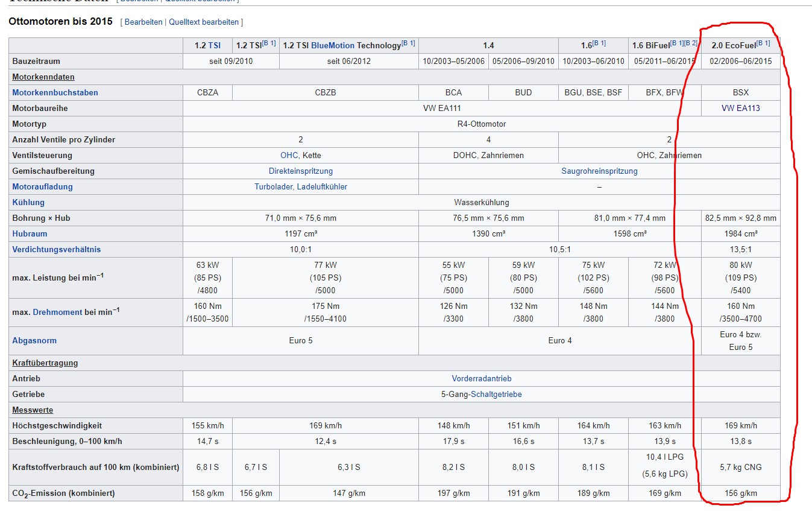Image resolution: width=812 pixels, height=511 pixels.
Task: Open the Direkteinspritzung link
Action: 301,171
